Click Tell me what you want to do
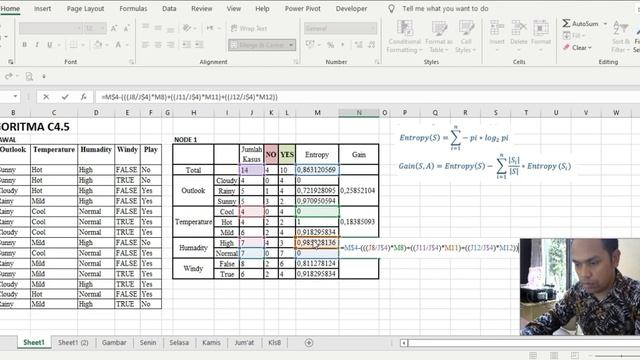The width and height of the screenshot is (640, 360). coord(445,9)
